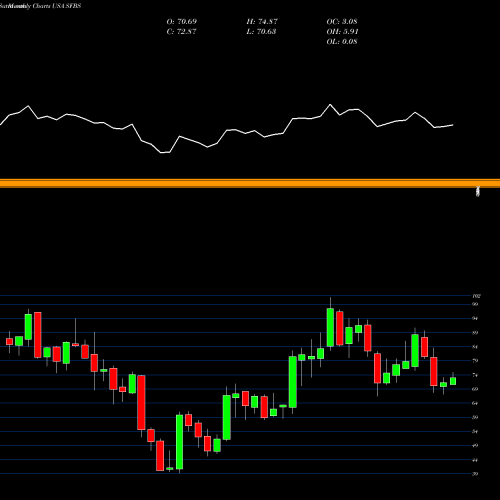Viewport: 500px width, 500px height.
Task: Click the open value O: 70.69
Action: coord(182,21)
